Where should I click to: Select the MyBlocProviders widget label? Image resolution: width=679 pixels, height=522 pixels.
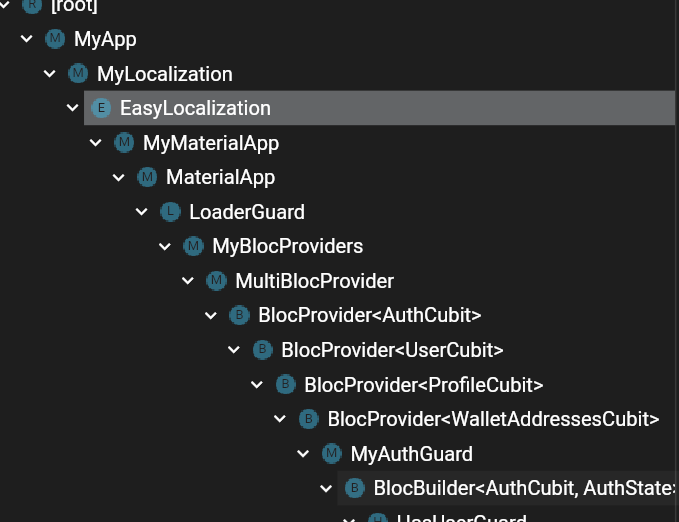288,246
